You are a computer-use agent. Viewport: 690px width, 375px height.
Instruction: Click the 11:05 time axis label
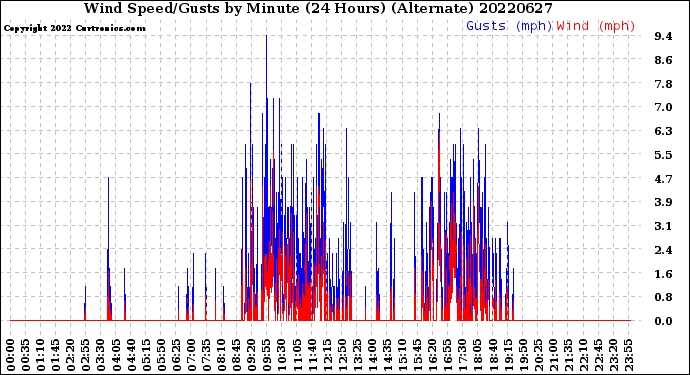point(297,355)
